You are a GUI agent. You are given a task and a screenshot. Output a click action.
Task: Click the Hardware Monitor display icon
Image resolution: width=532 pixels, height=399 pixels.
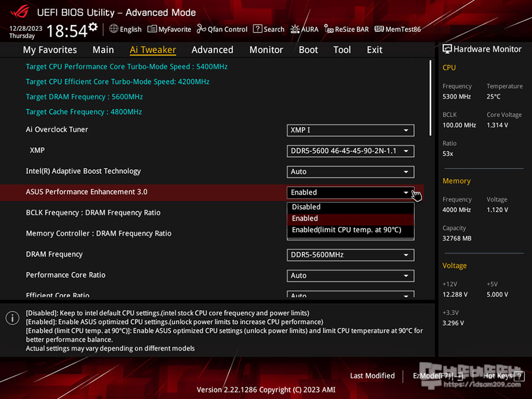[x=447, y=49]
